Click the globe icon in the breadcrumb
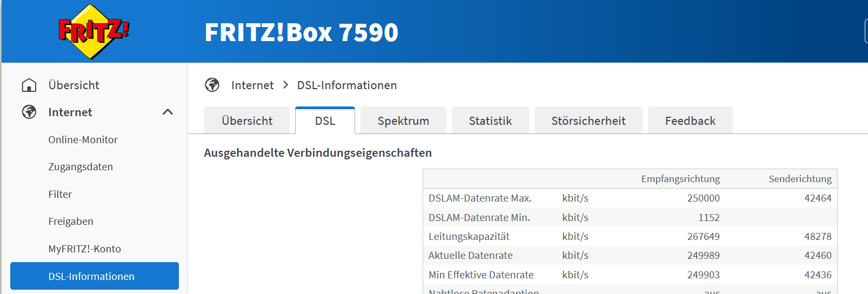This screenshot has height=294, width=868. (212, 85)
